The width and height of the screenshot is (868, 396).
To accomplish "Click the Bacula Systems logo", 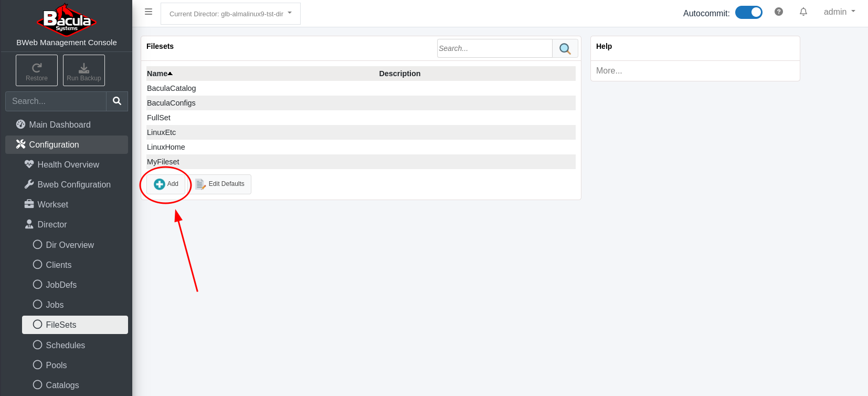I will [67, 20].
